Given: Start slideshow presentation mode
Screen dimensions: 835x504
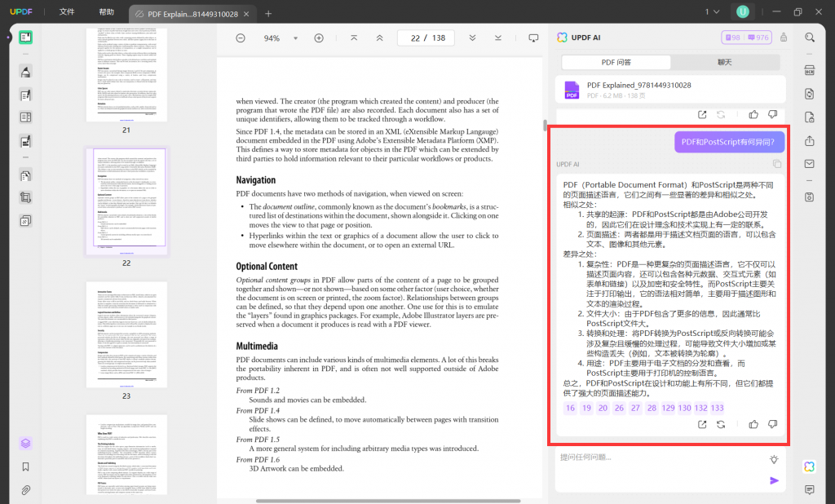Looking at the screenshot, I should coord(533,38).
